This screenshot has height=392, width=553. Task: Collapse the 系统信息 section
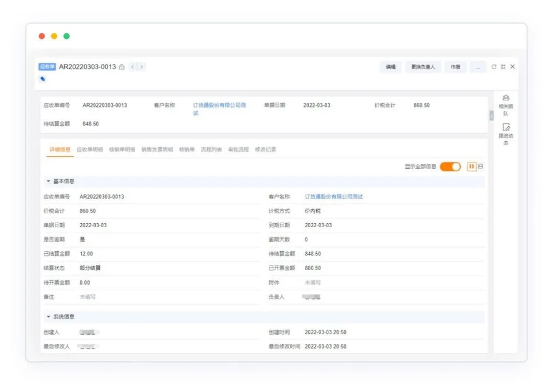[48, 317]
